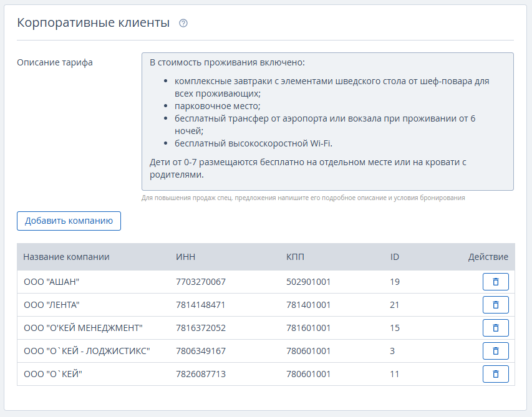
Task: Click the Действие column header
Action: pos(488,257)
